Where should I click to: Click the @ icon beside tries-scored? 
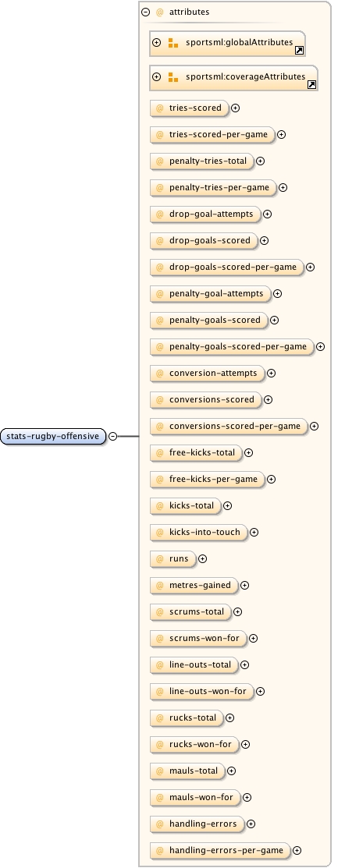pos(160,108)
